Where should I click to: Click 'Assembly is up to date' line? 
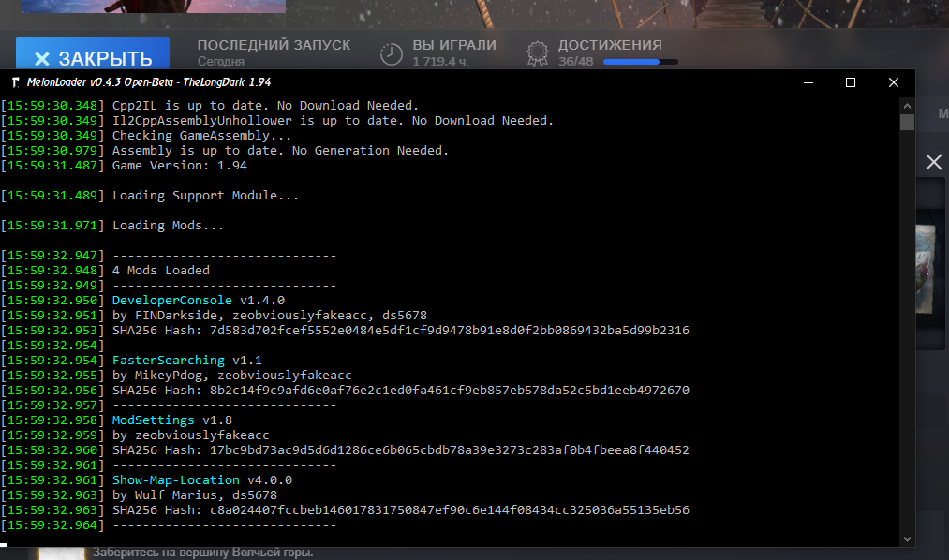pos(280,150)
